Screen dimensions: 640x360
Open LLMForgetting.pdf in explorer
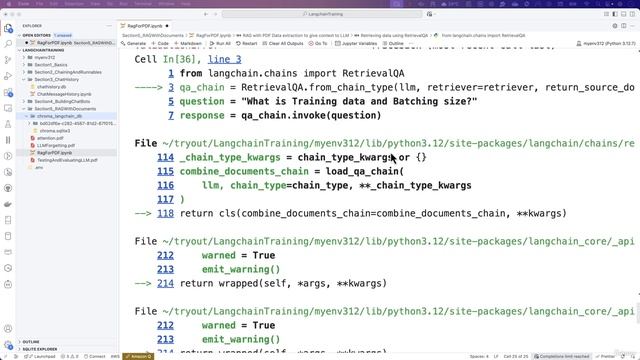click(x=56, y=146)
